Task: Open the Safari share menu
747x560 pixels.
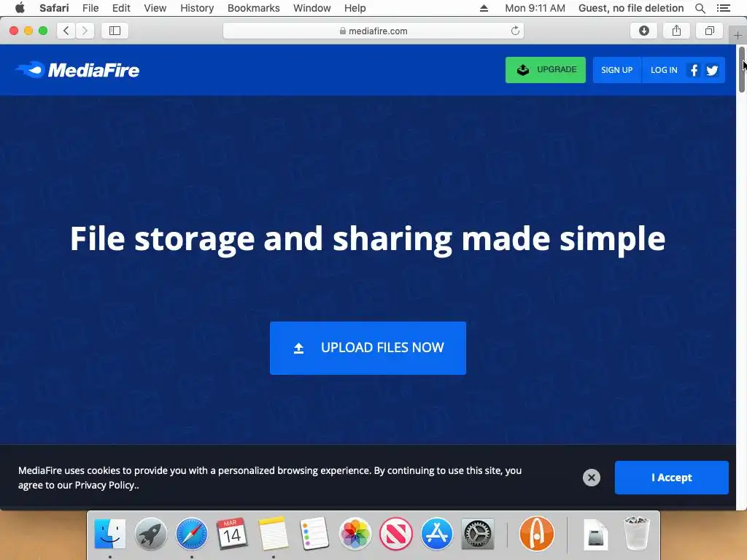Action: (676, 31)
